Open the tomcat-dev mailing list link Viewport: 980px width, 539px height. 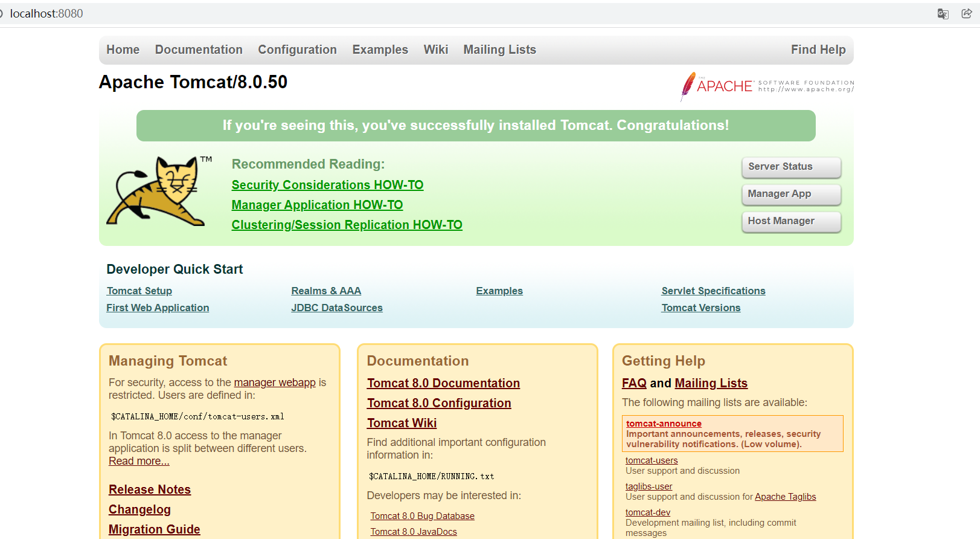point(648,512)
